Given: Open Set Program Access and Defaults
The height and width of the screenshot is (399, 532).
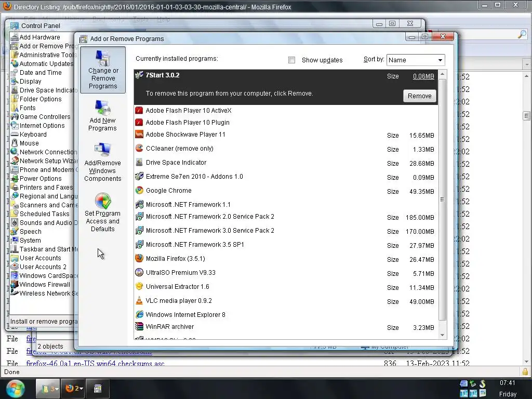Looking at the screenshot, I should [x=102, y=212].
